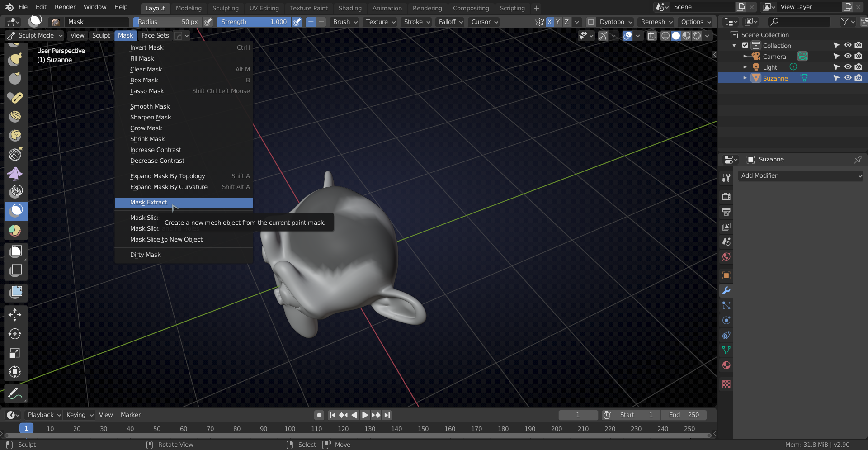This screenshot has width=868, height=450.
Task: Select the Rotate transform tool
Action: coord(15,334)
